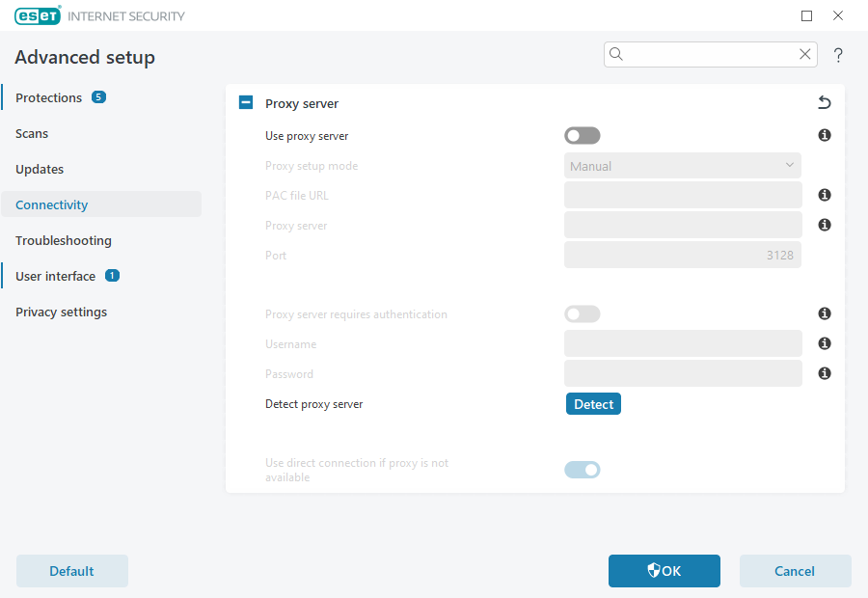Screen dimensions: 868x598
Task: Show info for Password field
Action: [825, 374]
